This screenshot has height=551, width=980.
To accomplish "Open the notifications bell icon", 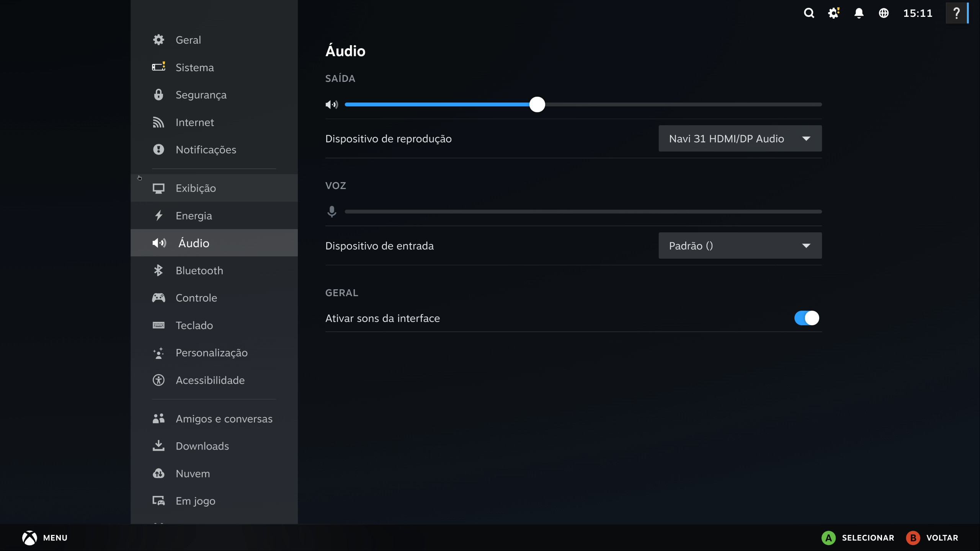I will coord(859,13).
